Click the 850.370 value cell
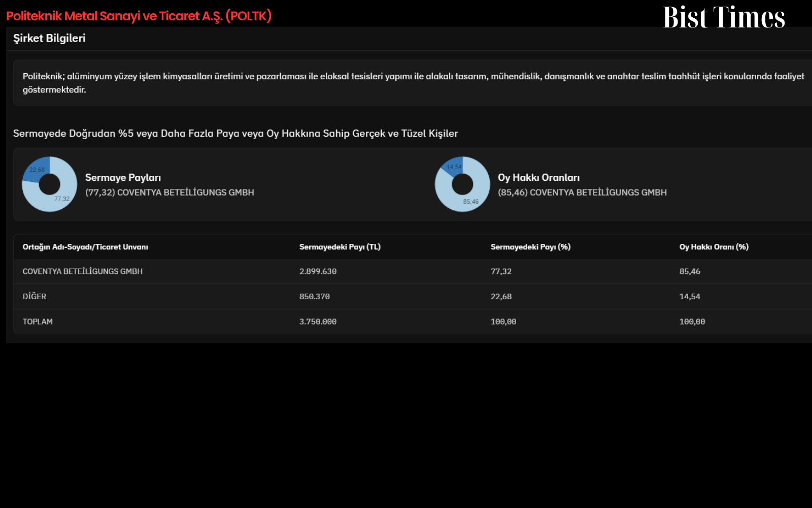Image resolution: width=812 pixels, height=508 pixels. (315, 296)
